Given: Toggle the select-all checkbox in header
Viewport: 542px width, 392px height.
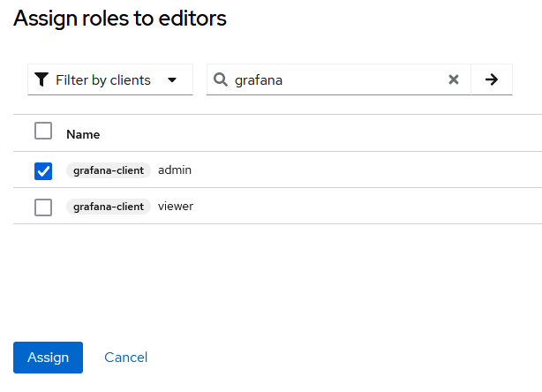Looking at the screenshot, I should coord(43,131).
